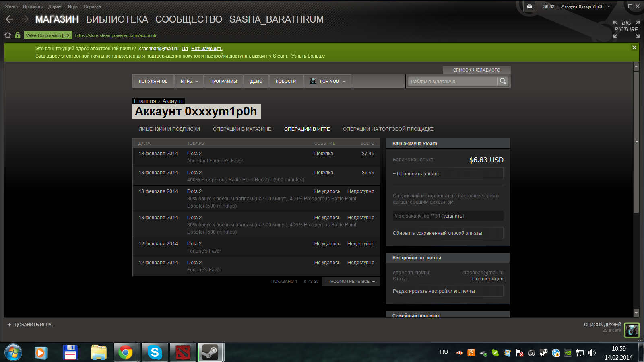Select ОПЕРАЦИИ В МАГАЗИНЕ tab
The height and width of the screenshot is (362, 644).
click(242, 129)
